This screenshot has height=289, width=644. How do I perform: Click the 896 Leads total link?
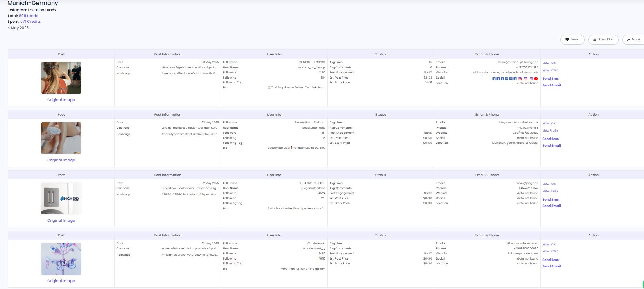click(x=28, y=16)
